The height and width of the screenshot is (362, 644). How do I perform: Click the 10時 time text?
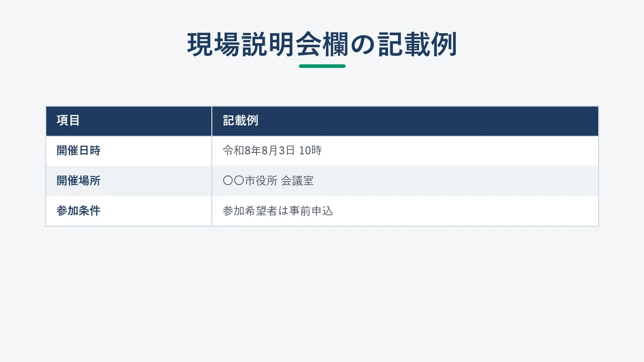coord(310,150)
